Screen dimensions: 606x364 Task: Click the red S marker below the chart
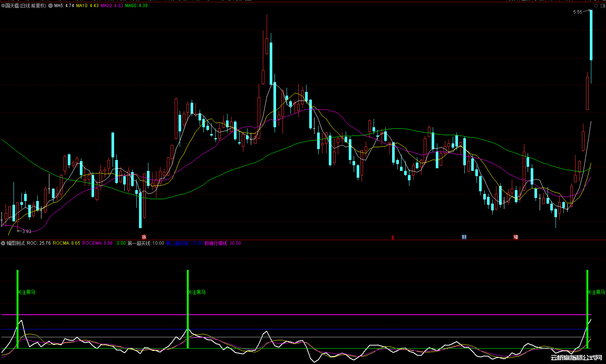click(x=393, y=237)
